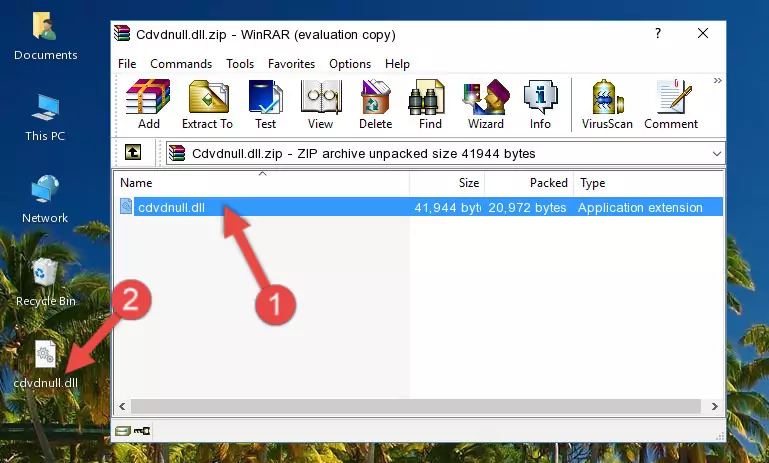The image size is (769, 463).
Task: Sort file list by Size column
Action: point(447,183)
